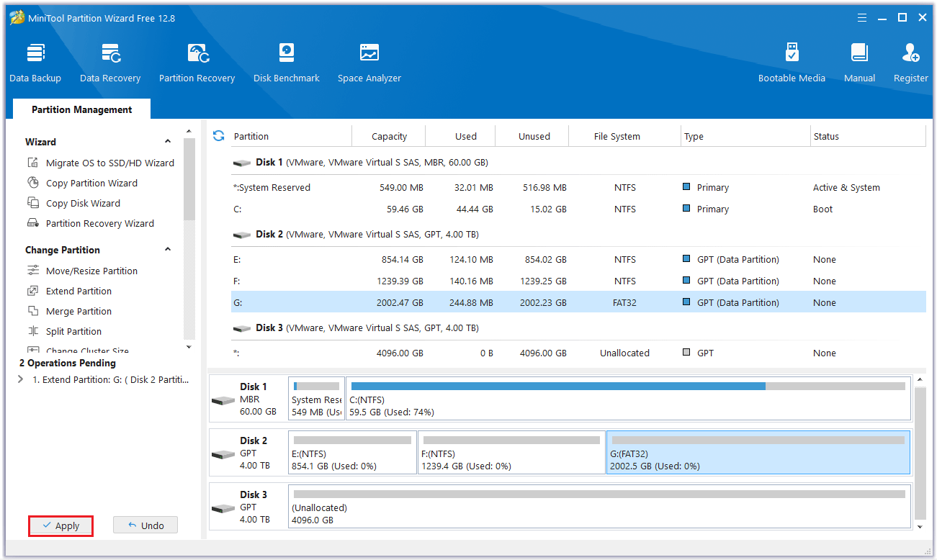The width and height of the screenshot is (937, 560).
Task: Click the 2 Operations Pending heading
Action: (68, 363)
